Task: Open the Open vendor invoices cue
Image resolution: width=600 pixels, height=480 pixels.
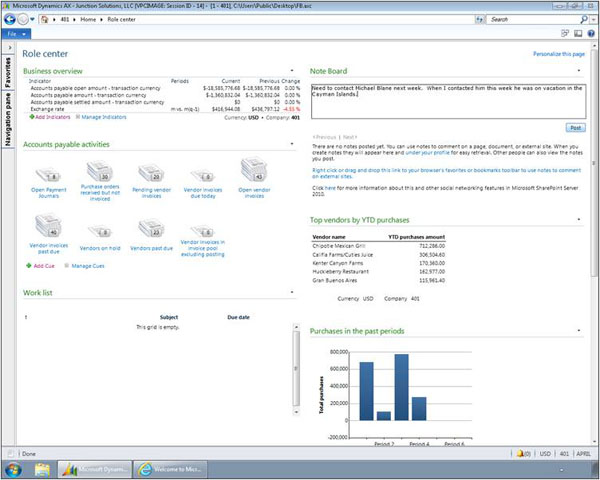Action: 254,178
